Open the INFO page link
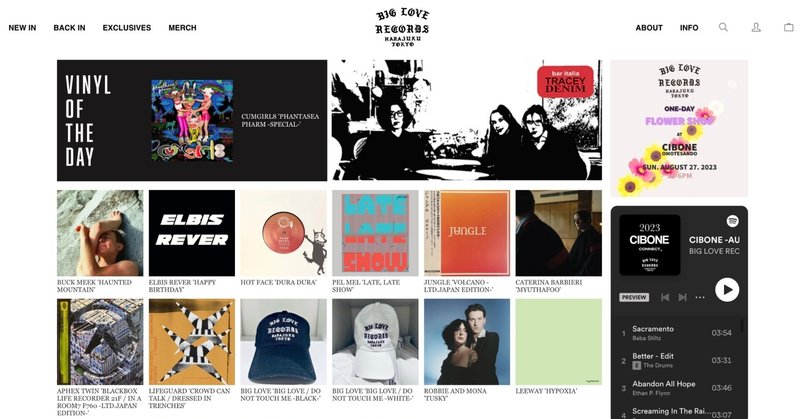Screen dimensions: 800x419 (689, 28)
